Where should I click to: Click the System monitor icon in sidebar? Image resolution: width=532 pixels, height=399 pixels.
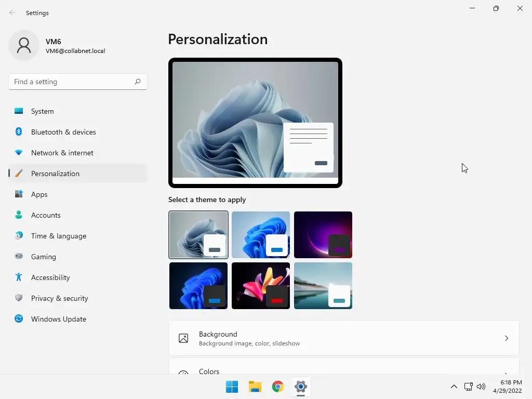(x=19, y=111)
